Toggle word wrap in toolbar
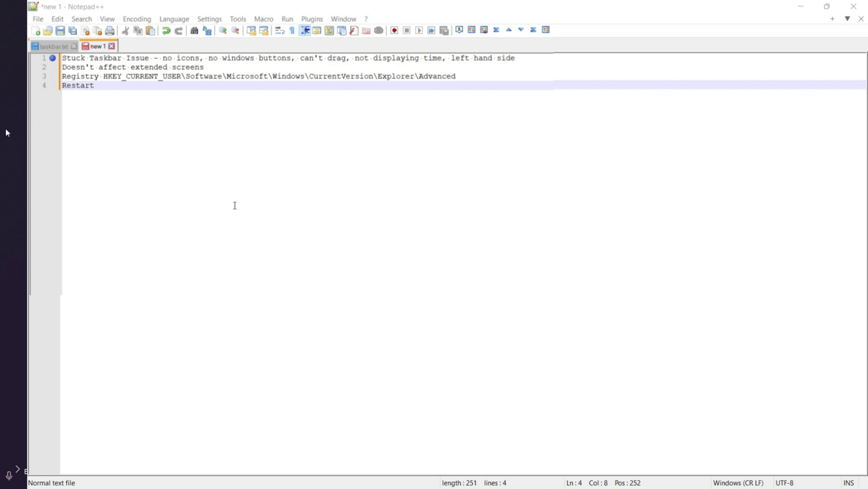The height and width of the screenshot is (489, 868). tap(279, 31)
